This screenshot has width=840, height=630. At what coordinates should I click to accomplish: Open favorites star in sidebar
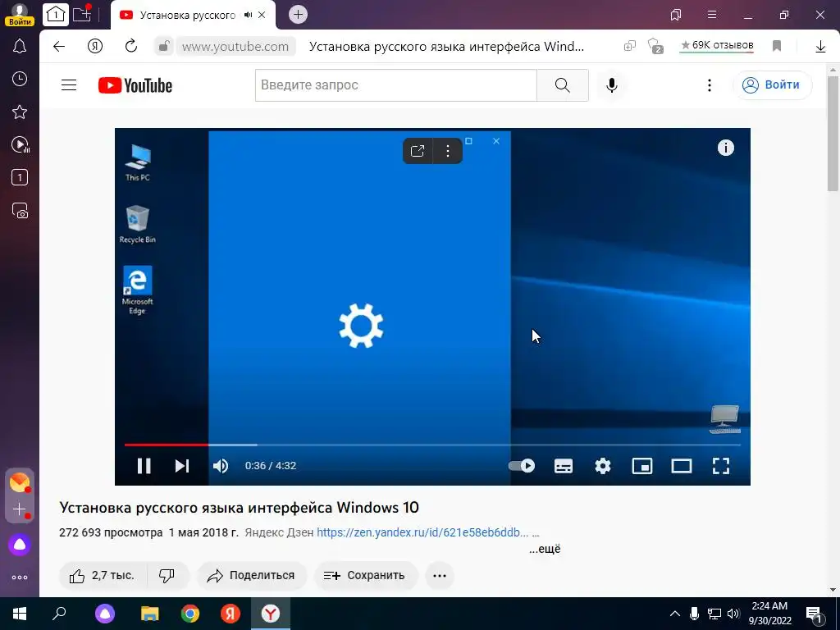(20, 112)
